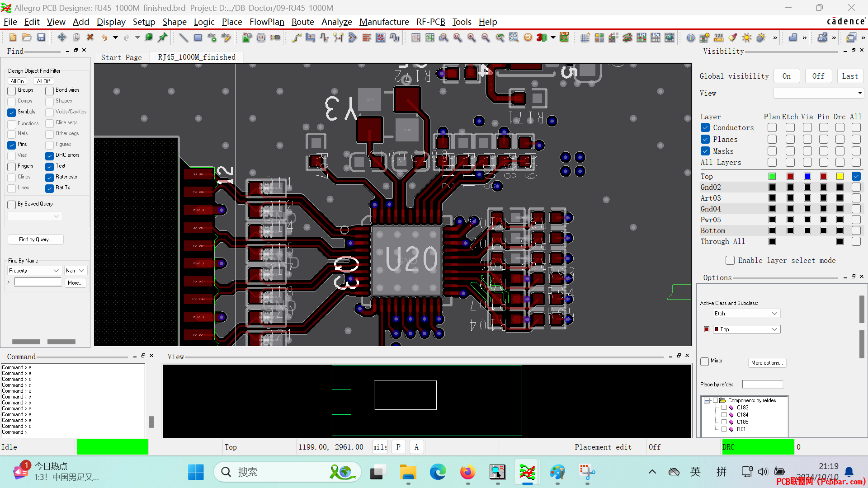
Task: Select the Move tool icon
Action: (x=62, y=38)
